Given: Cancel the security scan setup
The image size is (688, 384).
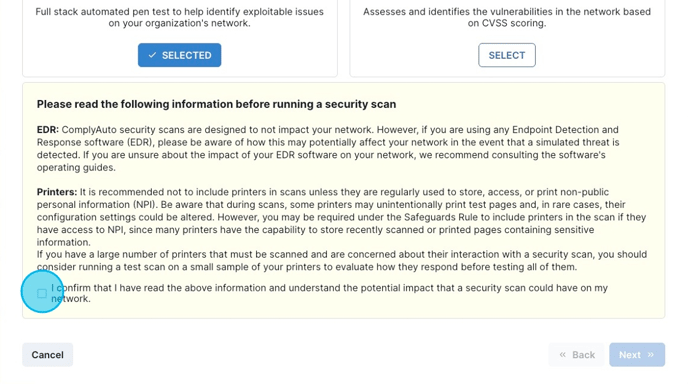Looking at the screenshot, I should [x=47, y=355].
